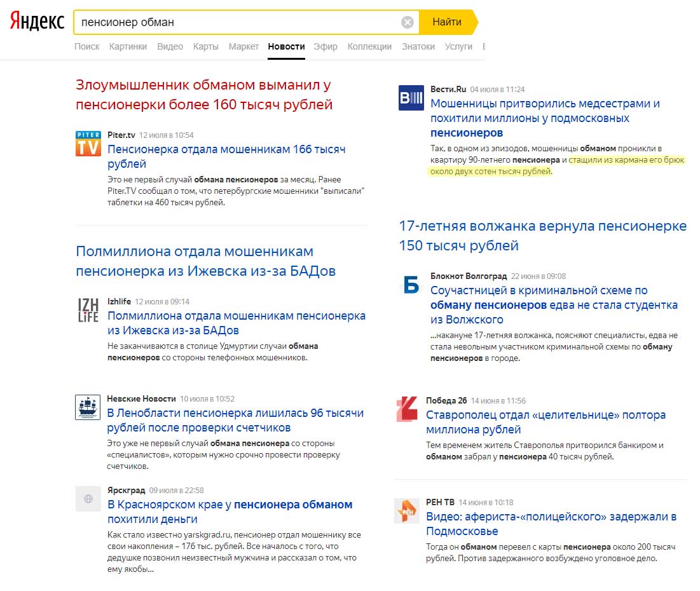Image resolution: width=700 pixels, height=591 pixels.
Task: Click snippet about срочно провести проверку счетчиков
Action: click(223, 455)
